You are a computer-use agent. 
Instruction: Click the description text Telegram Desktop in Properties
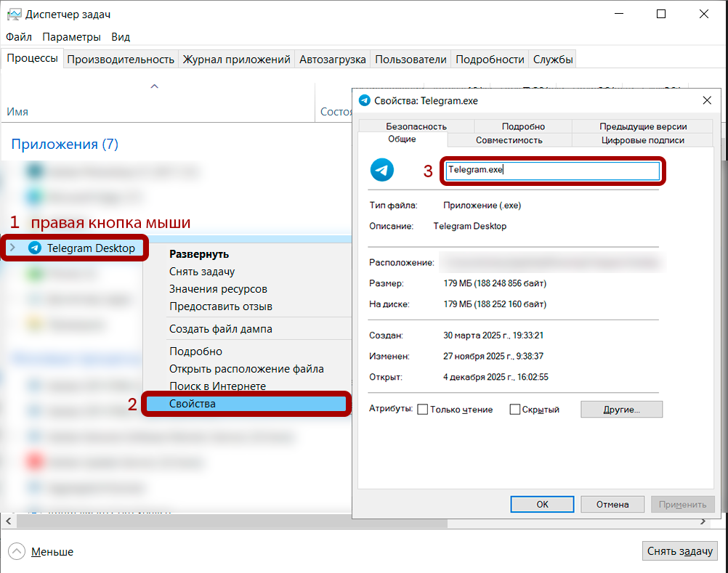click(470, 226)
